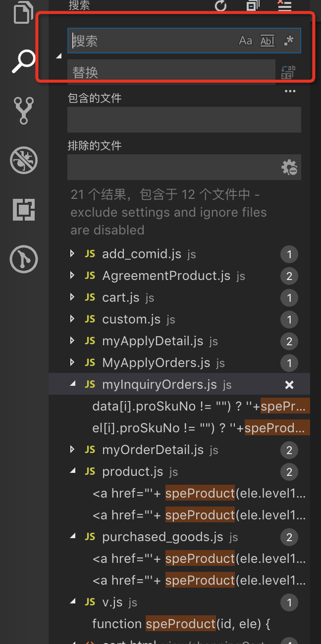Open the Run and Debug view
The height and width of the screenshot is (644, 321).
23,160
